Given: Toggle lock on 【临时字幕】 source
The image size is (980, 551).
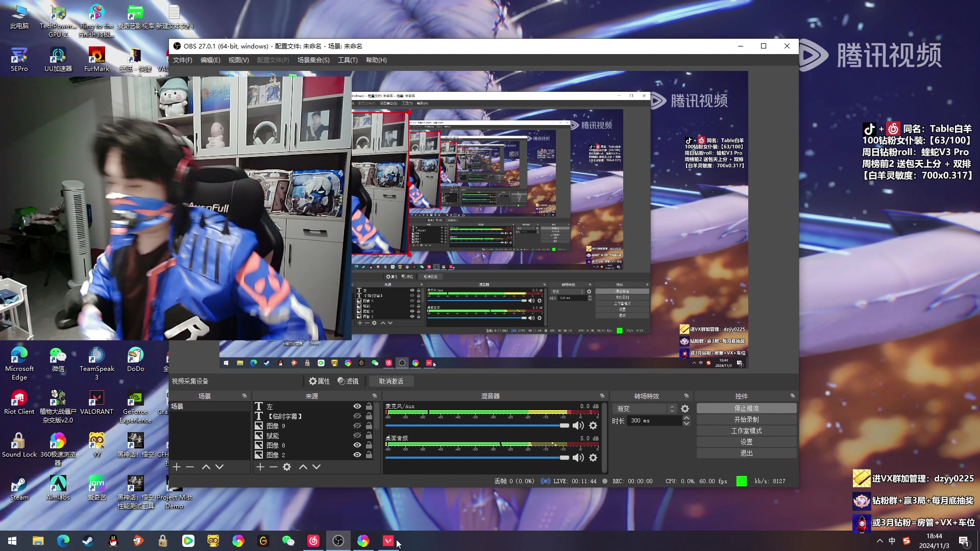Looking at the screenshot, I should click(369, 416).
